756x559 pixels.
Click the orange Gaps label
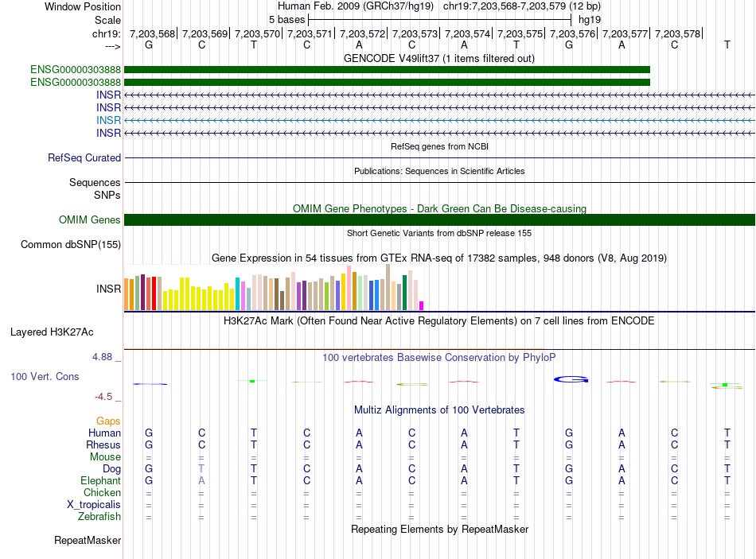(108, 421)
